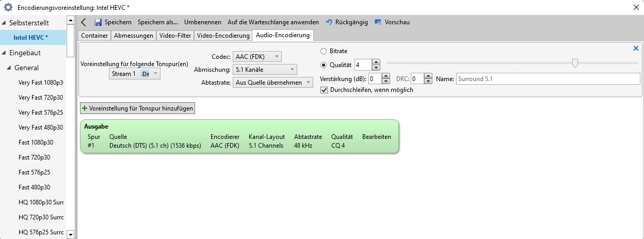
Task: Toggle Durchschleifen, wenn möglich checkbox
Action: coord(324,90)
